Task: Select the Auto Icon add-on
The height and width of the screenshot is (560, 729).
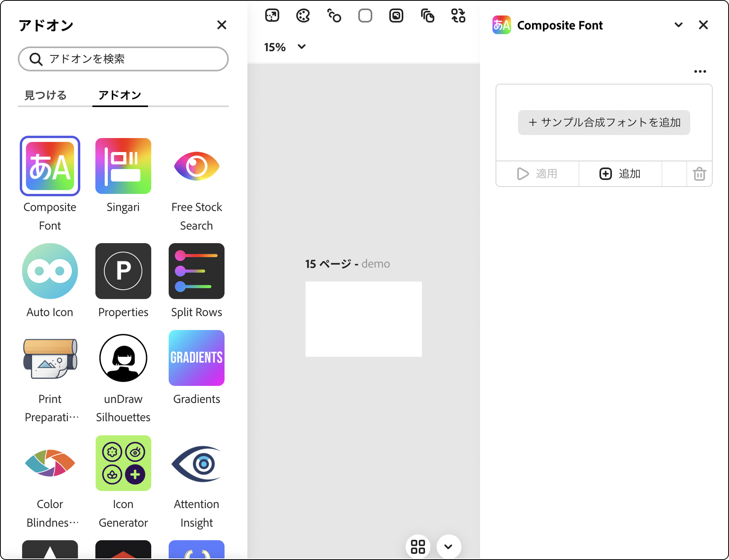Action: 50,271
